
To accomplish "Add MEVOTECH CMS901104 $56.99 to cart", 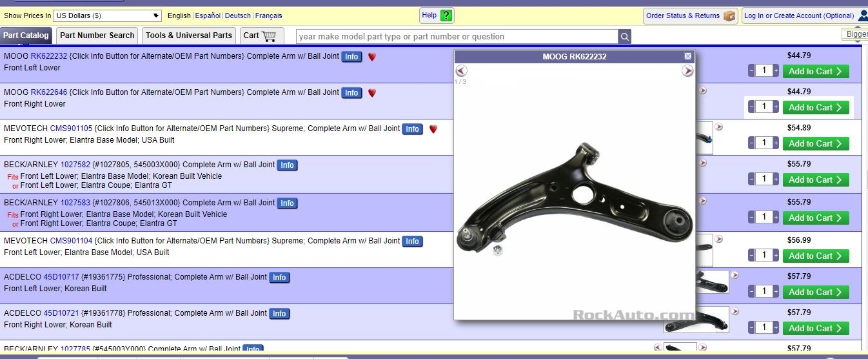I will tap(816, 256).
